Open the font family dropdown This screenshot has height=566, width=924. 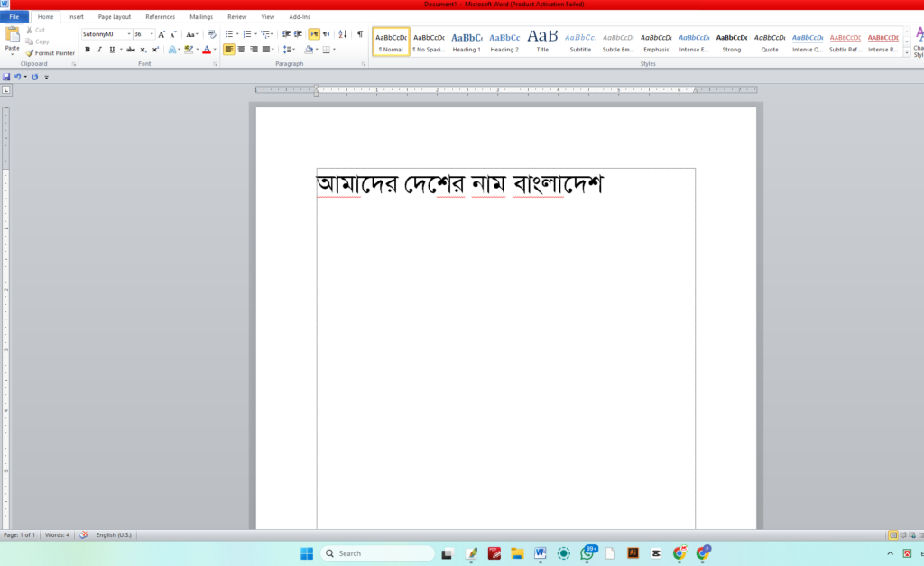click(x=129, y=34)
